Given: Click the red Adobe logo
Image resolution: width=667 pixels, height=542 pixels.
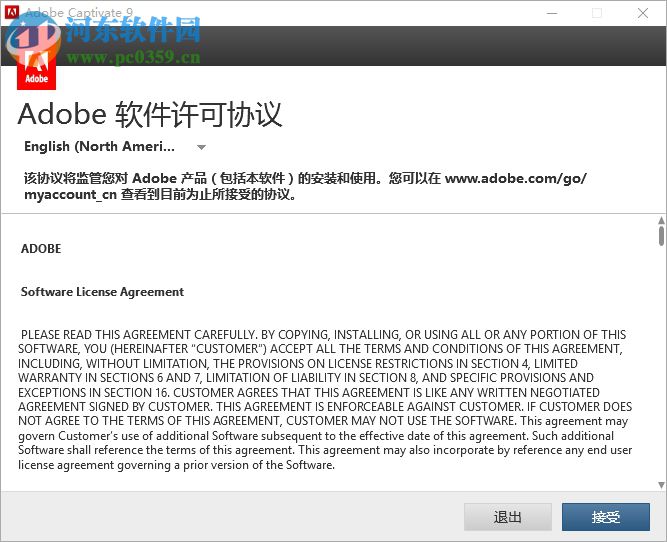Looking at the screenshot, I should [37, 68].
